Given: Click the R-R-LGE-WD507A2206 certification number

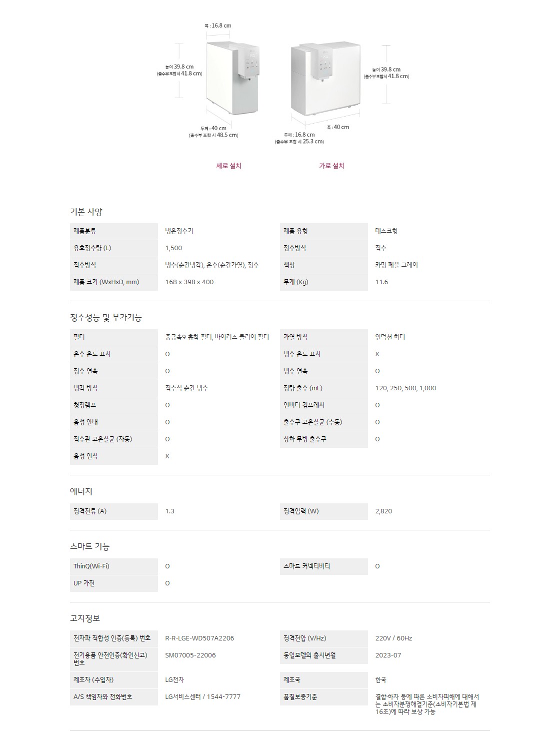Looking at the screenshot, I should pyautogui.click(x=199, y=638).
